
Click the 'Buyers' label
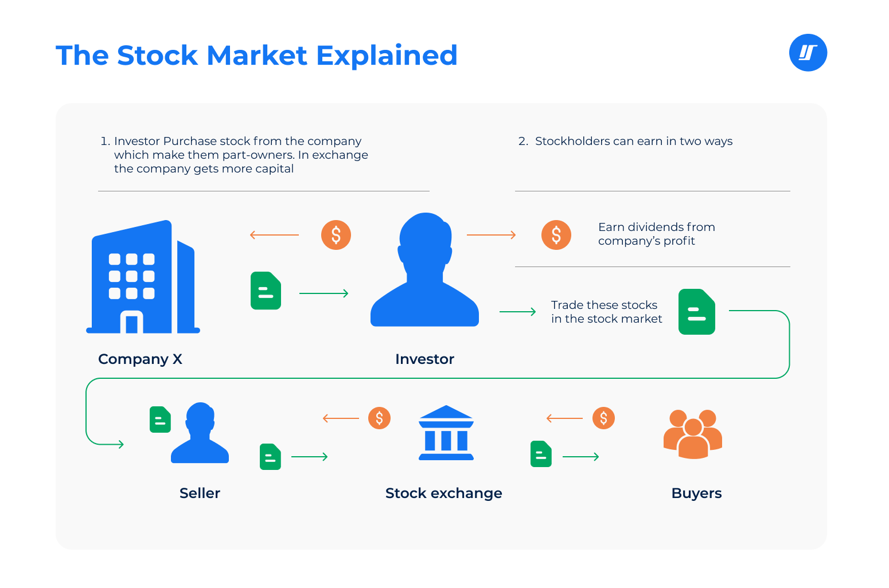tap(696, 493)
